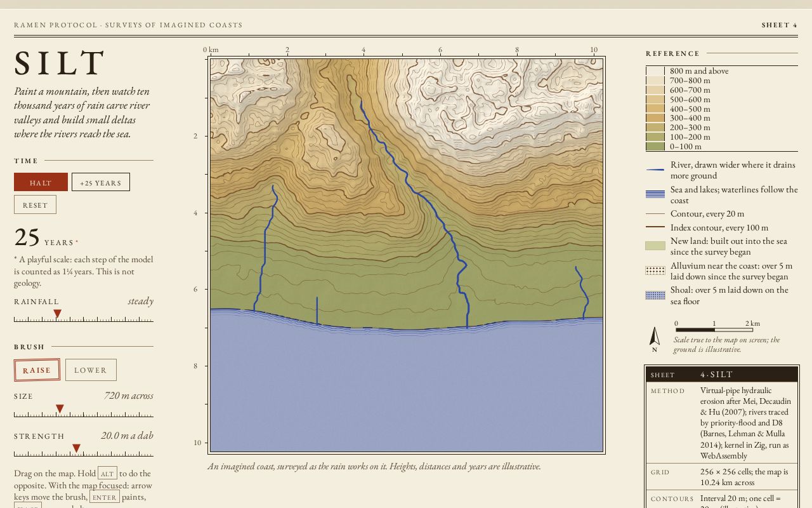Click the 500–600 m legend swatch
Viewport: 812px width, 508px height.
(x=655, y=100)
